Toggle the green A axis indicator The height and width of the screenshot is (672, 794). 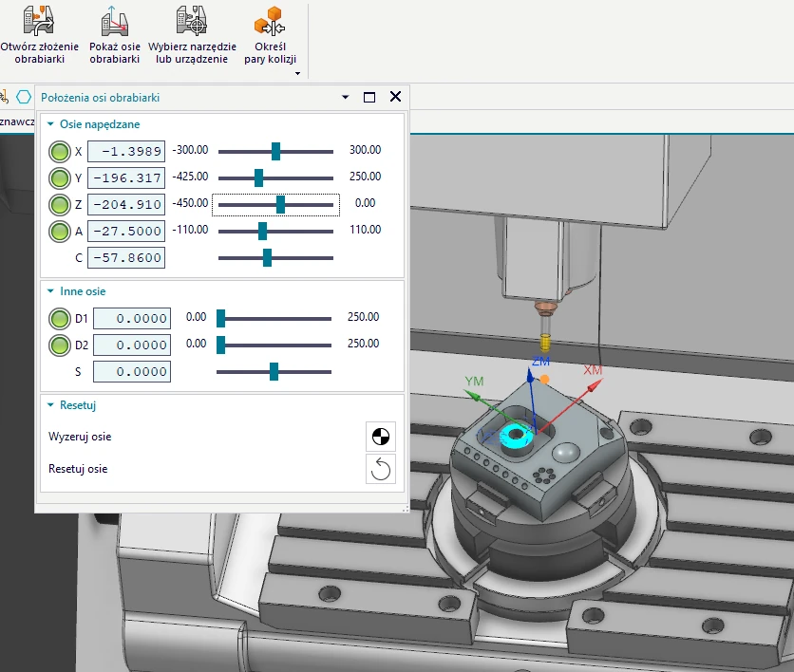(x=60, y=231)
